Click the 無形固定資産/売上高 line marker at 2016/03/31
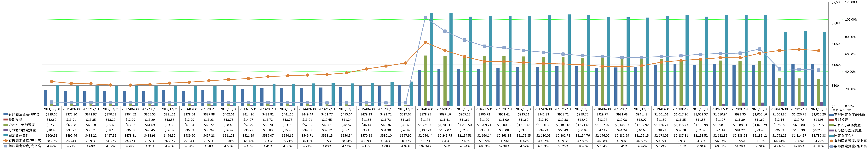The image size is (868, 149). pos(425,18)
